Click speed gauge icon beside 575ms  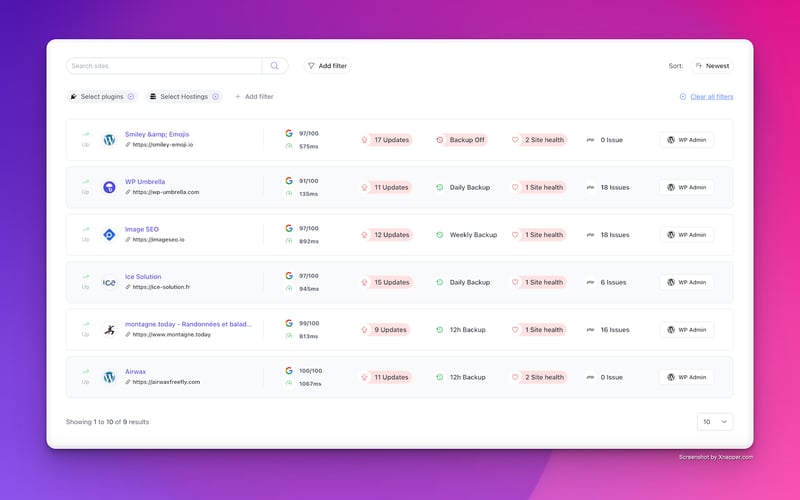click(289, 146)
